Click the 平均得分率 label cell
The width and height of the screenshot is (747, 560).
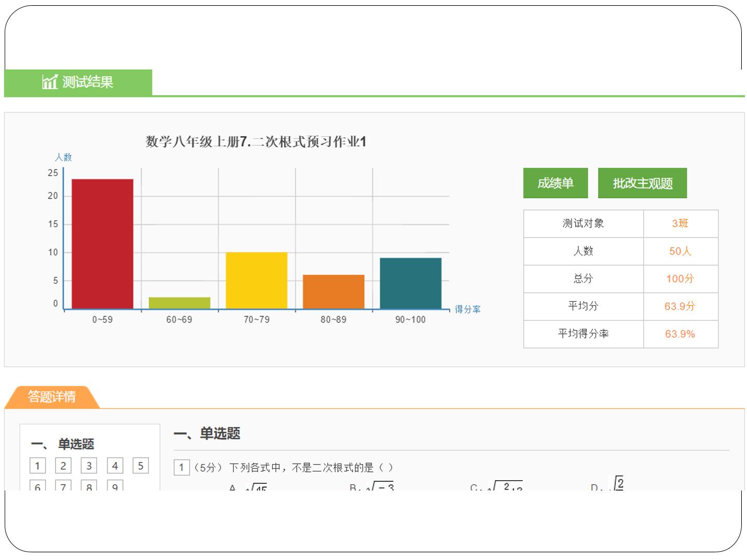point(584,334)
